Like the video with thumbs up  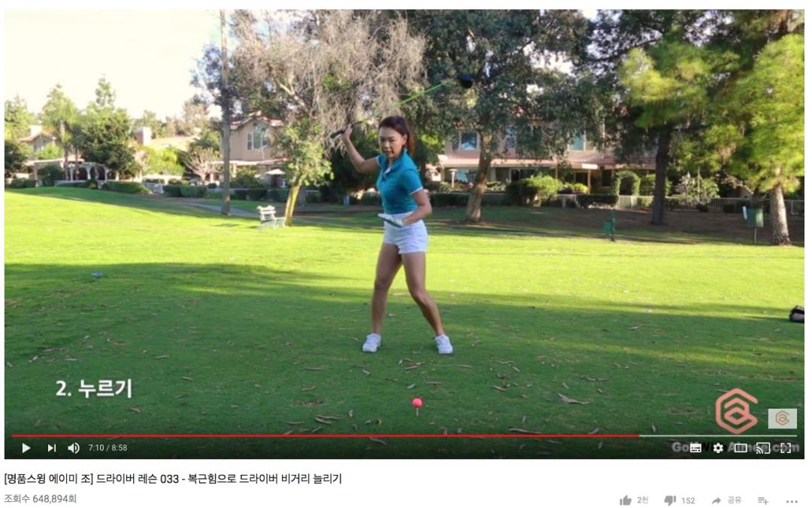click(x=626, y=500)
